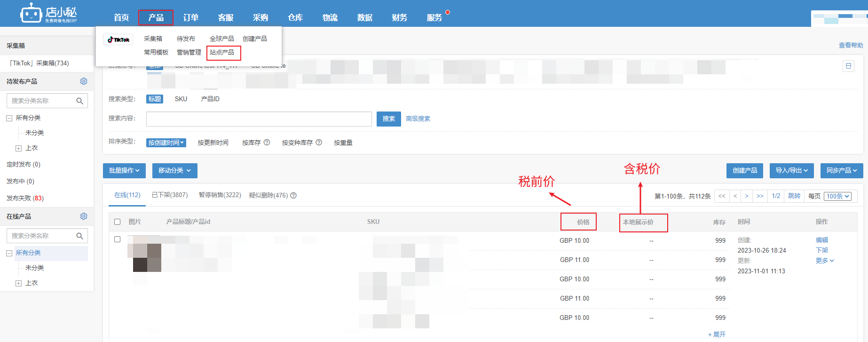Open the 100条 per-page dropdown
The image size is (868, 342).
[x=838, y=197]
